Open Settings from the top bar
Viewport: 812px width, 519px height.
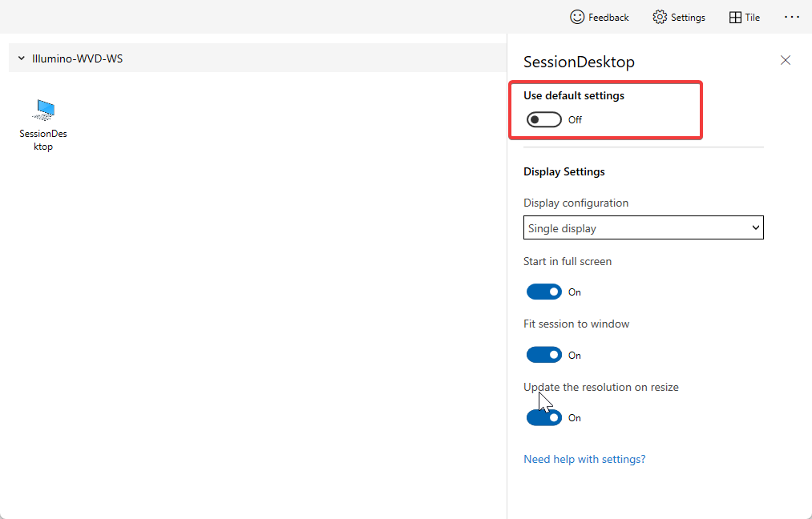pos(679,17)
